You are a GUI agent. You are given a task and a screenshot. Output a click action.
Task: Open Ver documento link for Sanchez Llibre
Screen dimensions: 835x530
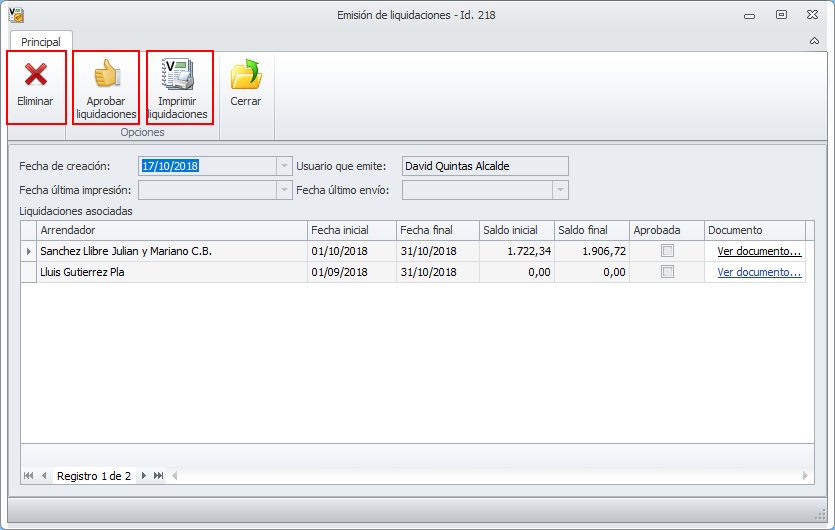coord(759,251)
